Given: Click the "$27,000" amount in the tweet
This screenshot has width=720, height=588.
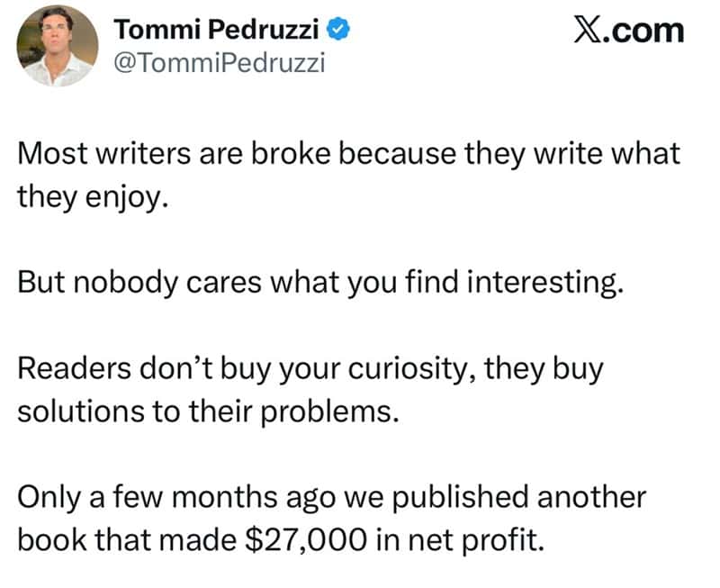Looking at the screenshot, I should 306,540.
